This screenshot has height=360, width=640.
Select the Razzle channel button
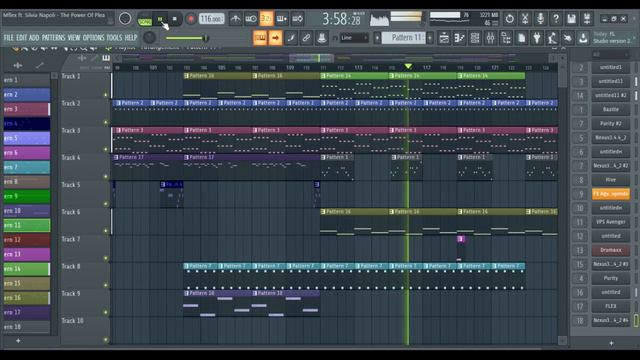[611, 109]
